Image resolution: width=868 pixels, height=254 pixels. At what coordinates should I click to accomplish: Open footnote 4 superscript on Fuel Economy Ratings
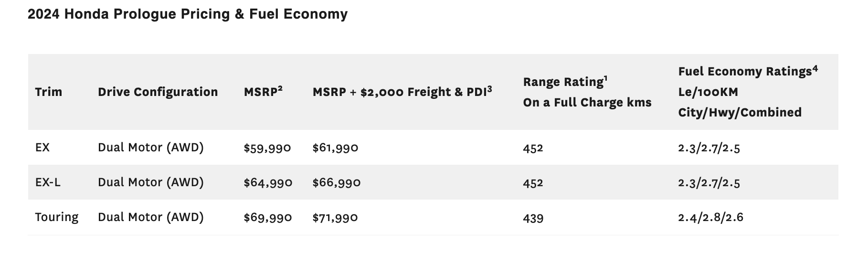[815, 68]
